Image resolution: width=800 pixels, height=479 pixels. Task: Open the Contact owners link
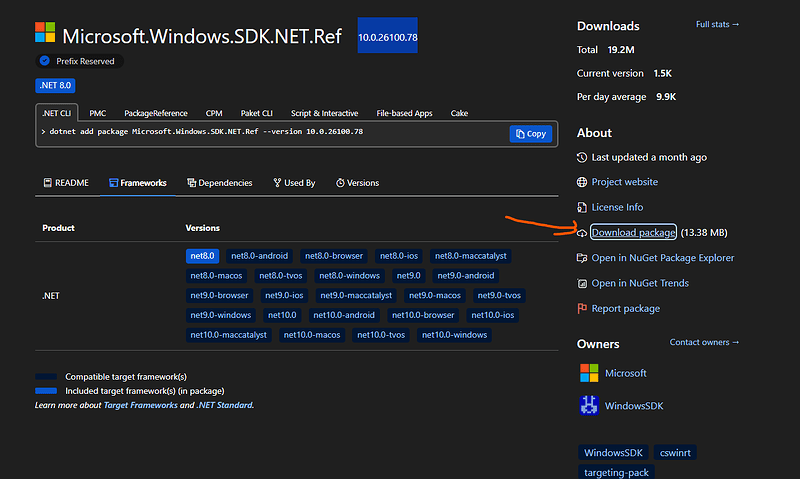704,343
